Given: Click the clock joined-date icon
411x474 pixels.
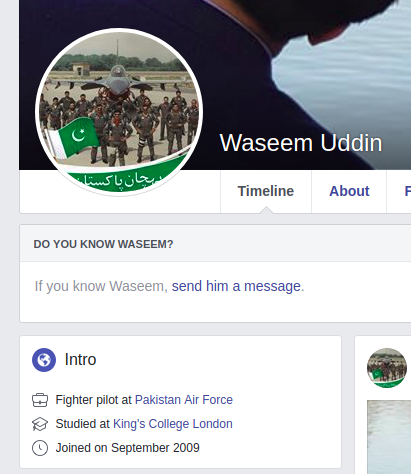Looking at the screenshot, I should [x=40, y=448].
